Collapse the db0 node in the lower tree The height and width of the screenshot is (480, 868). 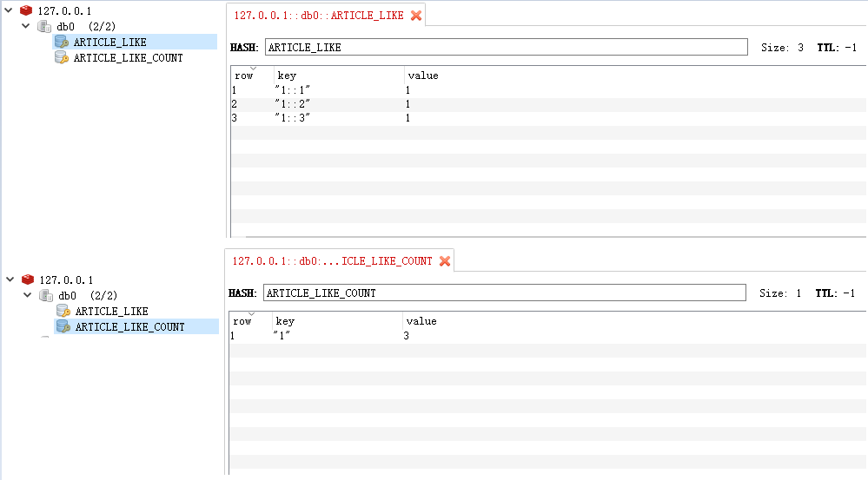click(x=28, y=295)
